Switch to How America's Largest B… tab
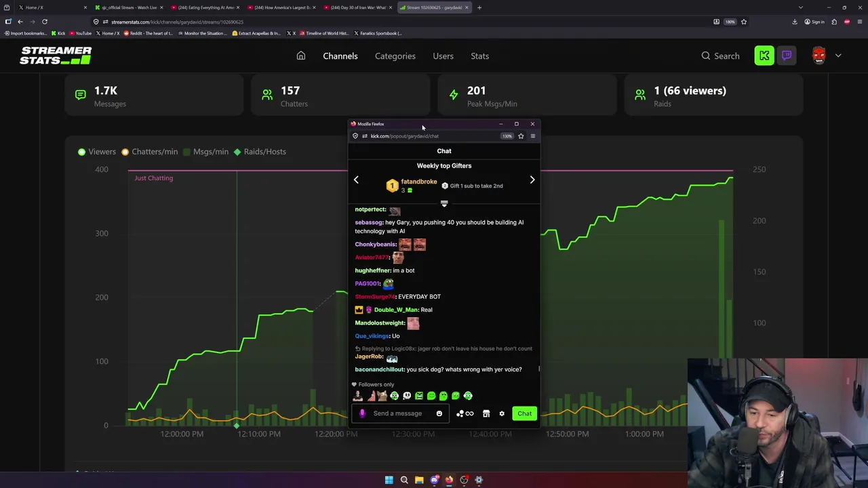This screenshot has width=868, height=488. (282, 7)
